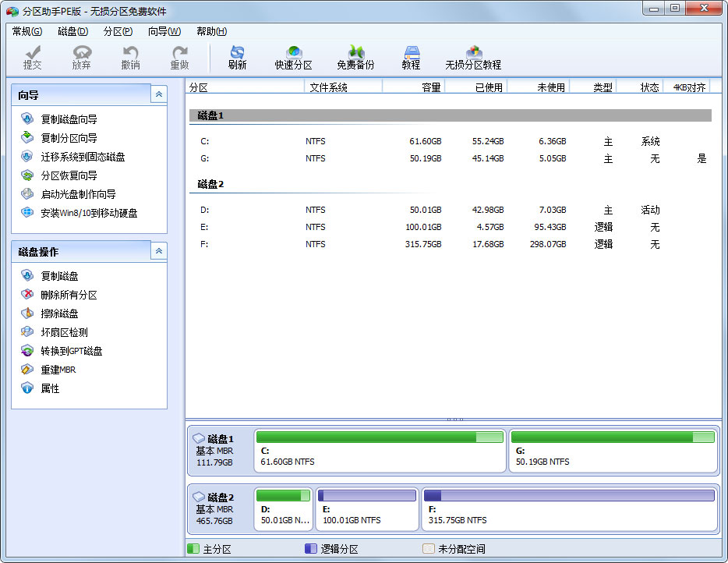The height and width of the screenshot is (563, 728).
Task: Open the 磁盘(D) menu
Action: [x=72, y=31]
